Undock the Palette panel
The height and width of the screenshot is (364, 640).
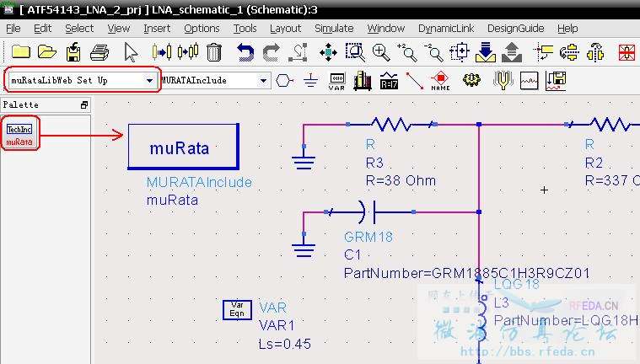84,104
